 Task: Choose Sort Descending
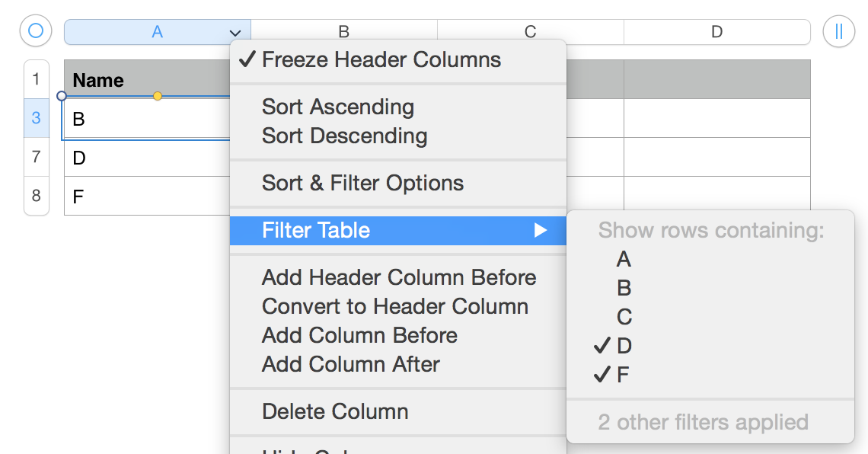tap(344, 136)
